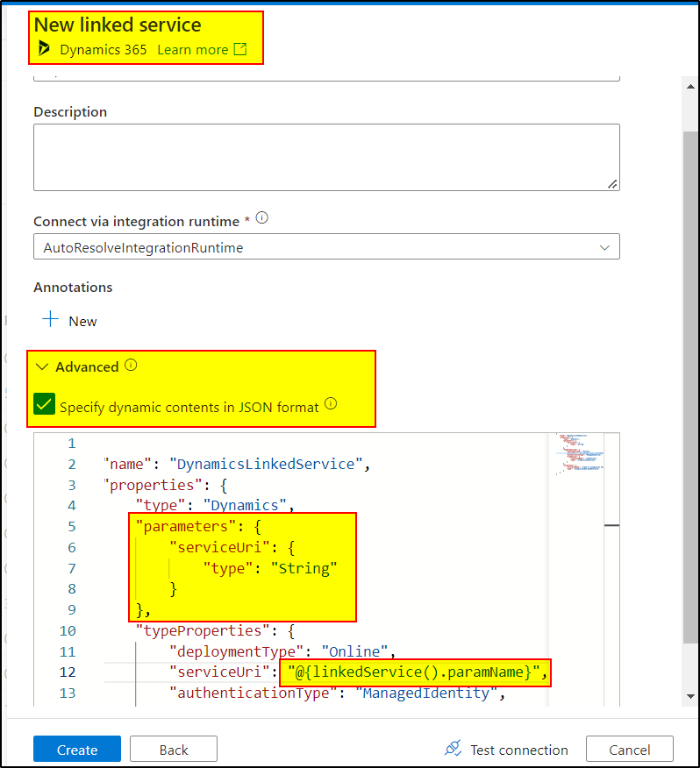Click the "properties" key on line 3

[x=153, y=486]
